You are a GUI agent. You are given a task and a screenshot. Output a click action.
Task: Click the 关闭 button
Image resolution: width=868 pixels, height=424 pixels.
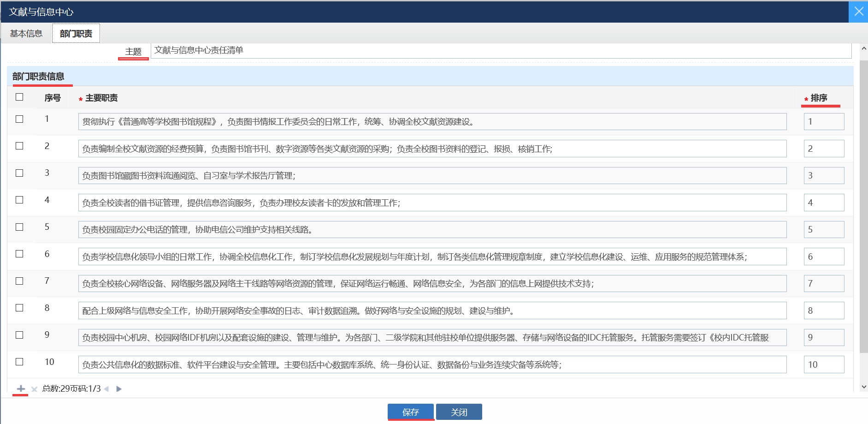[459, 412]
